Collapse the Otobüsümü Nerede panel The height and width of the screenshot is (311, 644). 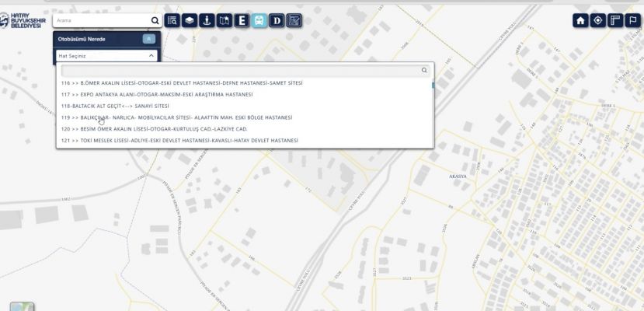(x=149, y=39)
